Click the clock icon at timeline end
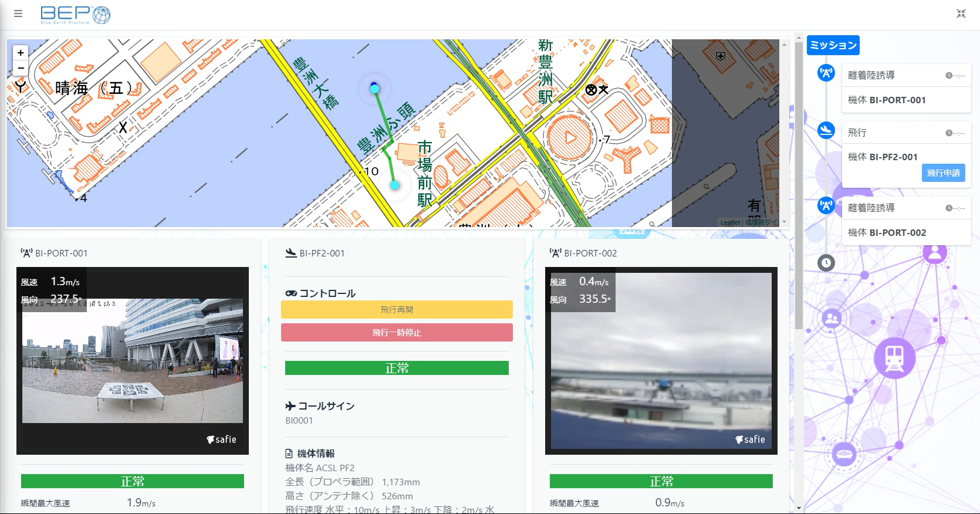The image size is (980, 514). pos(826,262)
